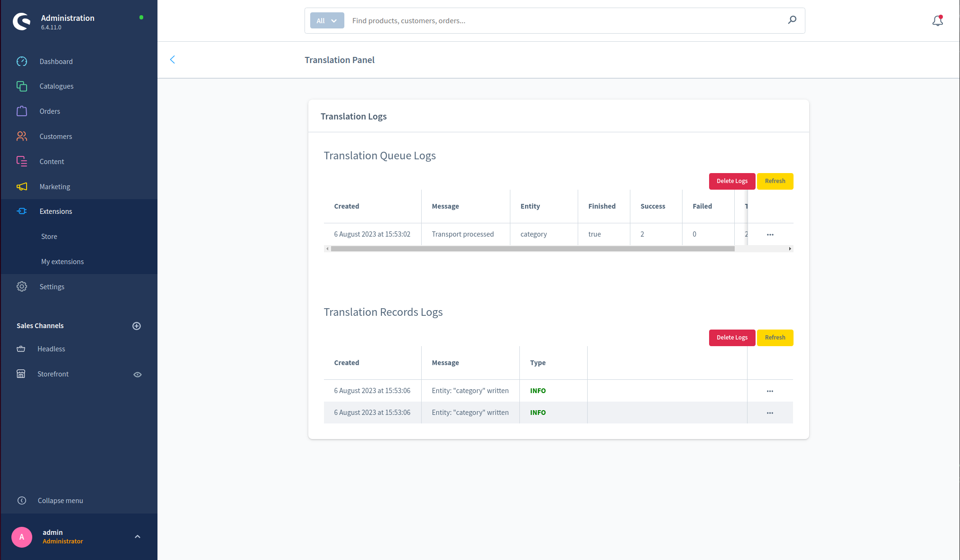The image size is (960, 560).
Task: Click the Catalogues sidebar icon
Action: click(x=22, y=86)
